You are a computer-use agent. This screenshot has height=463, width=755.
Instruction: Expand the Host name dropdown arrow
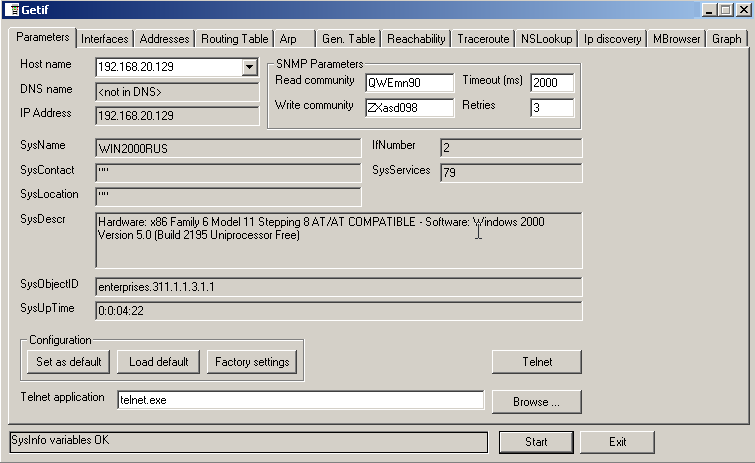(249, 68)
